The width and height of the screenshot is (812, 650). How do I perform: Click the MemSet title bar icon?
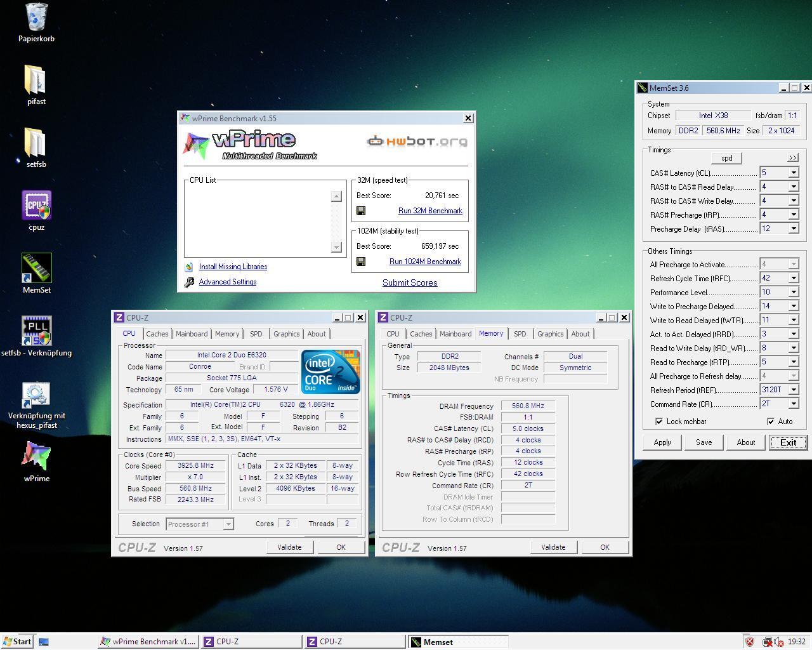click(x=643, y=88)
